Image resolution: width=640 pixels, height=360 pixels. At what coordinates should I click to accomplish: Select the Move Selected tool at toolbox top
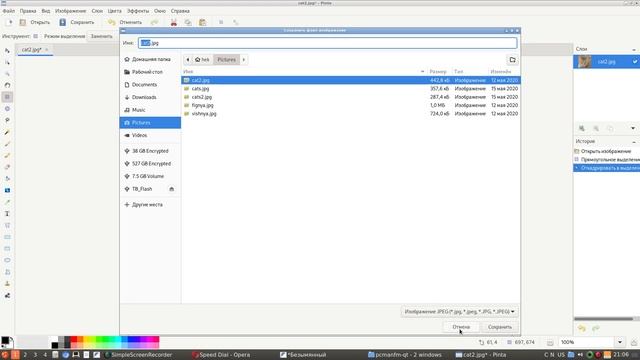[x=7, y=51]
